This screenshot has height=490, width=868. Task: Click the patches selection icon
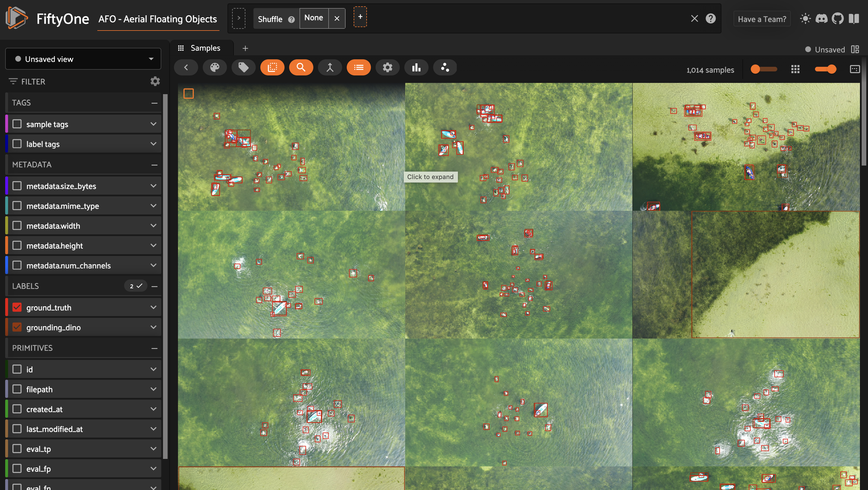[x=272, y=68]
